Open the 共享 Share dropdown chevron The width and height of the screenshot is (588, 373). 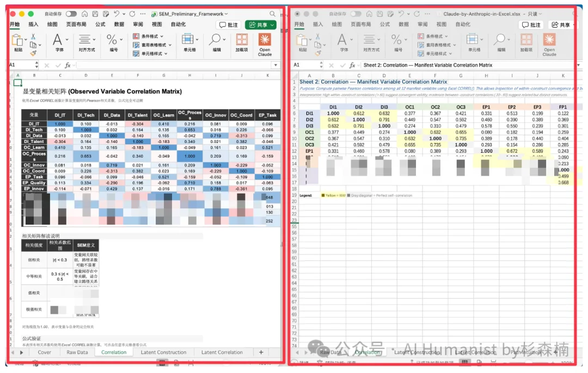point(272,24)
